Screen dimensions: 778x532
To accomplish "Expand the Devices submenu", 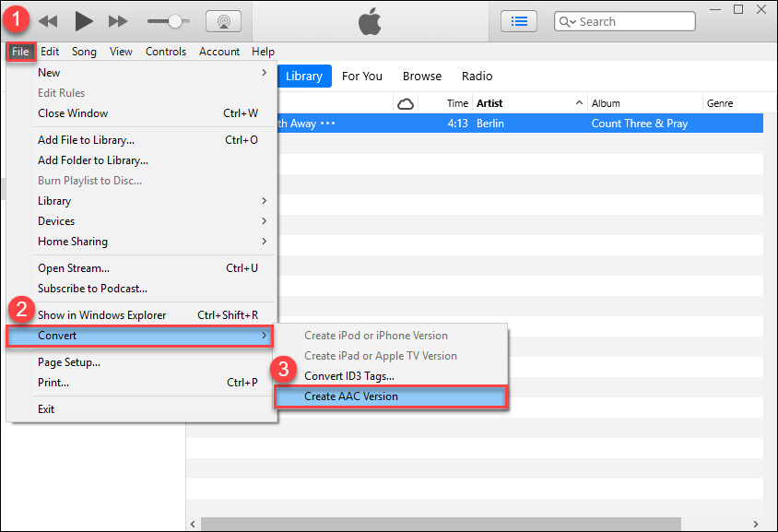I will pos(150,221).
